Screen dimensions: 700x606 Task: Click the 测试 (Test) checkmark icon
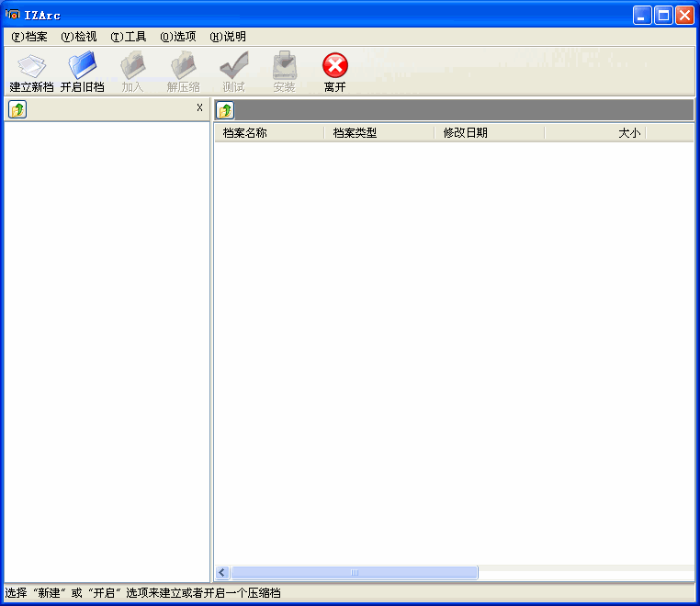(x=233, y=66)
